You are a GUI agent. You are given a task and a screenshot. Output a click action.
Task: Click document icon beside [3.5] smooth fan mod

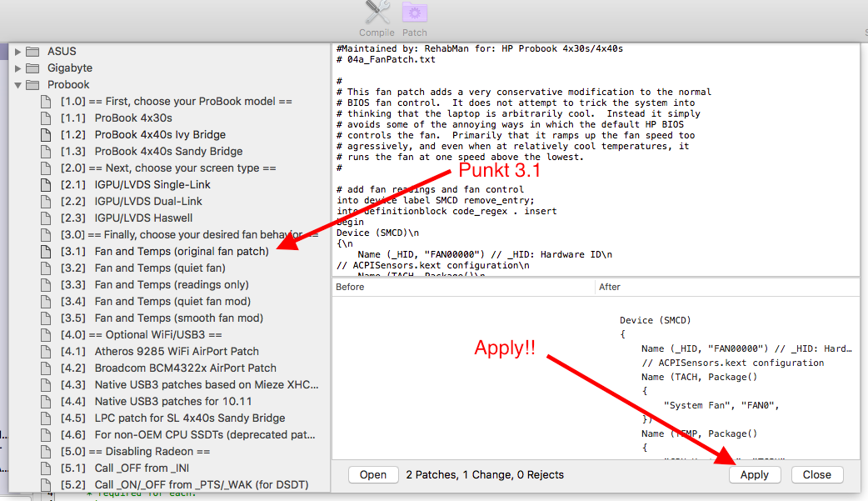[45, 318]
